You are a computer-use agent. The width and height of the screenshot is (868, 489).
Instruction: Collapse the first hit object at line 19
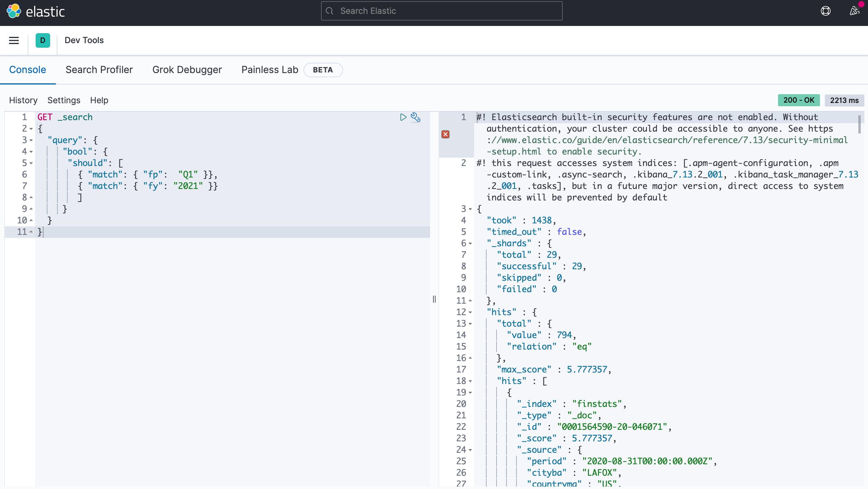(470, 393)
